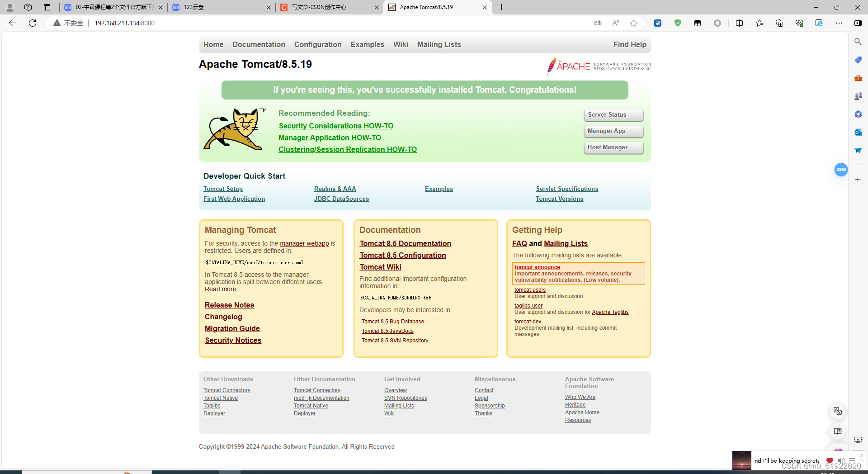The height and width of the screenshot is (474, 868).
Task: Add a sidebar app with plus icon
Action: [858, 180]
